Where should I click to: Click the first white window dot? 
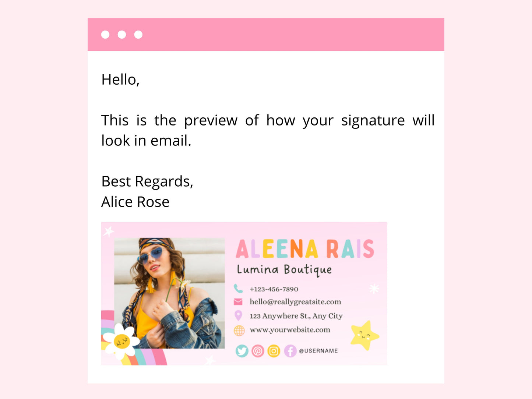point(105,35)
